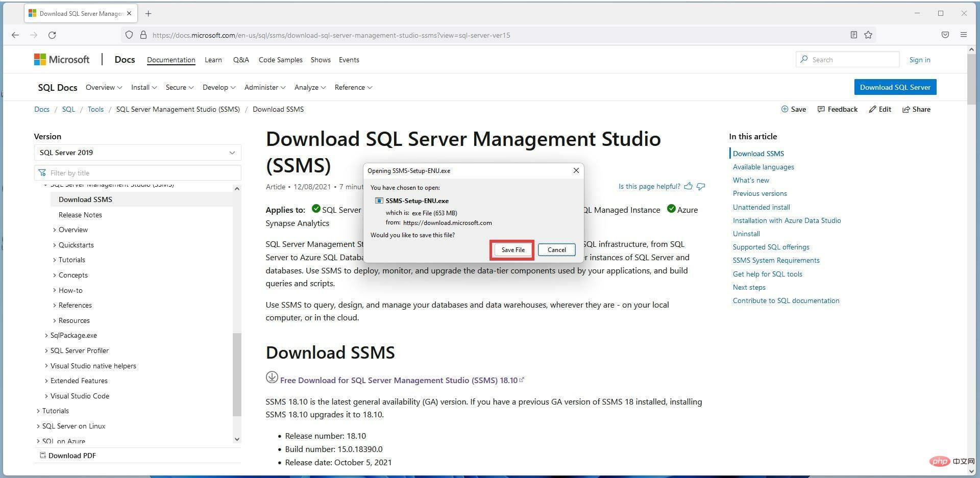This screenshot has width=980, height=478.
Task: Select Events in top nav
Action: click(349, 60)
